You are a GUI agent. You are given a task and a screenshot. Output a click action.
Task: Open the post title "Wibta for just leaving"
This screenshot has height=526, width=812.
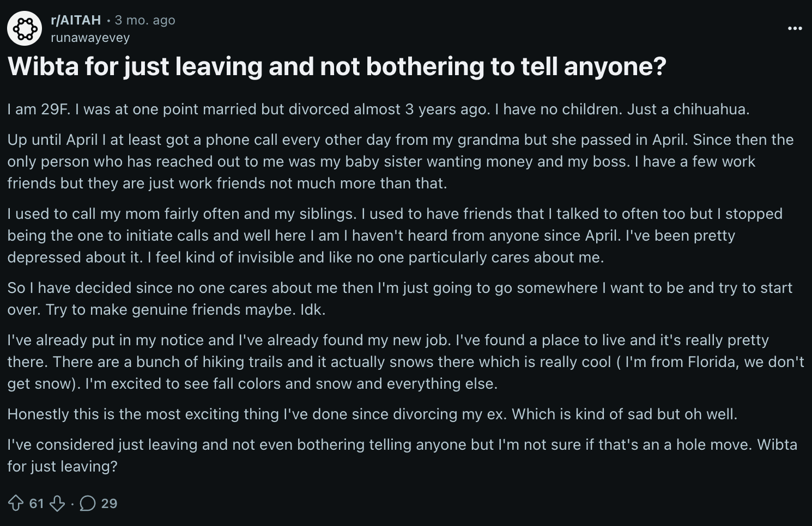[x=337, y=66]
